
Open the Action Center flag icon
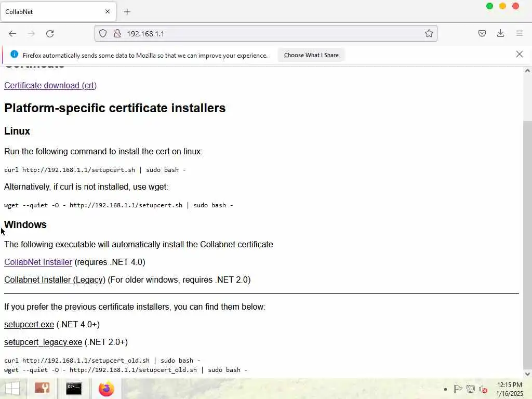(458, 389)
